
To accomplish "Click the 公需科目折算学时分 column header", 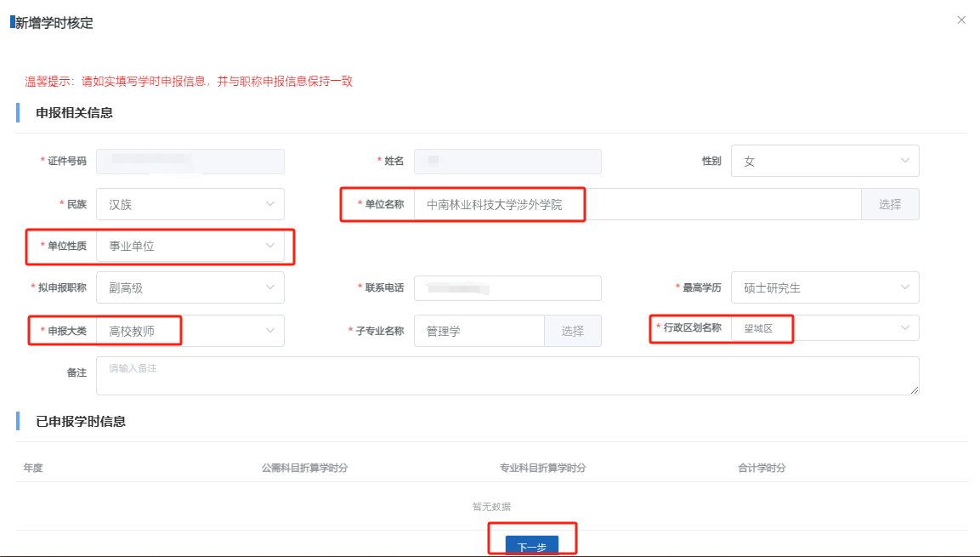I will [x=304, y=468].
